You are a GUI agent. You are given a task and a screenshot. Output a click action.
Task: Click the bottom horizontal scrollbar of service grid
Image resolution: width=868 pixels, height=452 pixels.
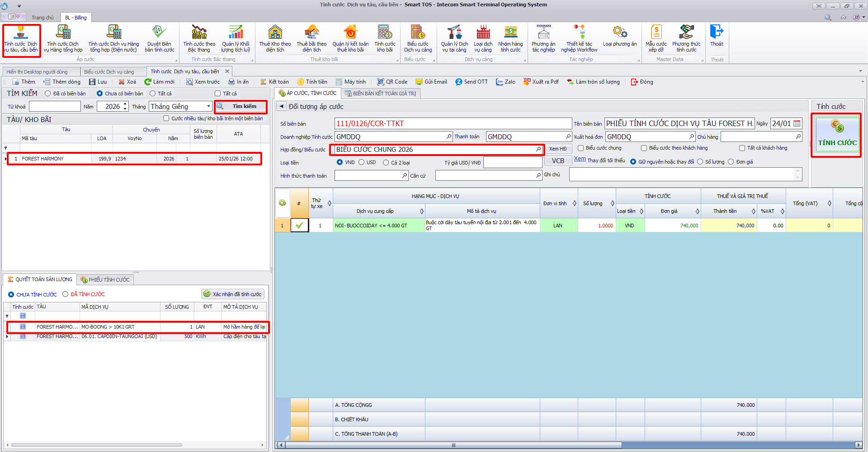click(x=452, y=445)
